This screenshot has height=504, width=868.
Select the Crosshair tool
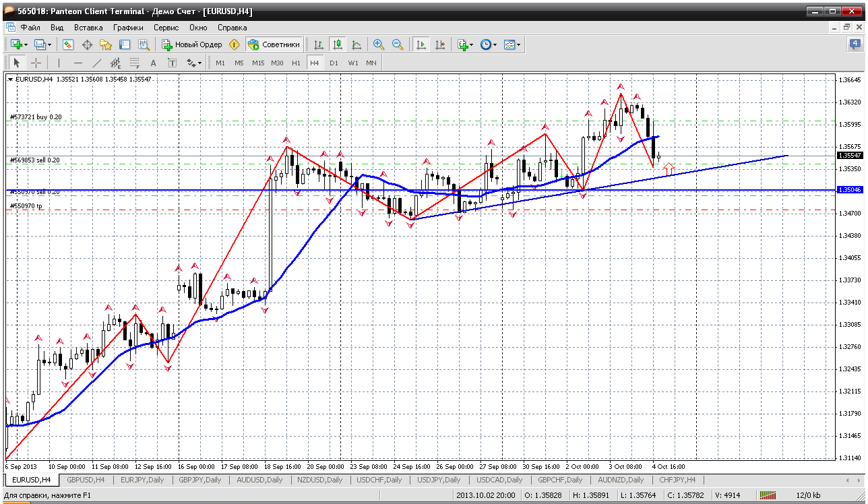(36, 63)
